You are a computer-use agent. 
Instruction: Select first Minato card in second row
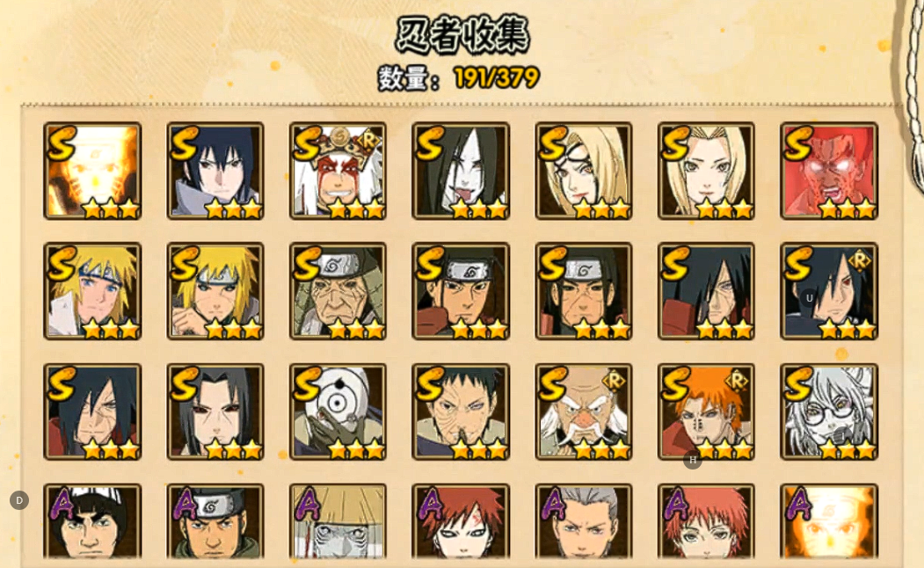pos(92,291)
